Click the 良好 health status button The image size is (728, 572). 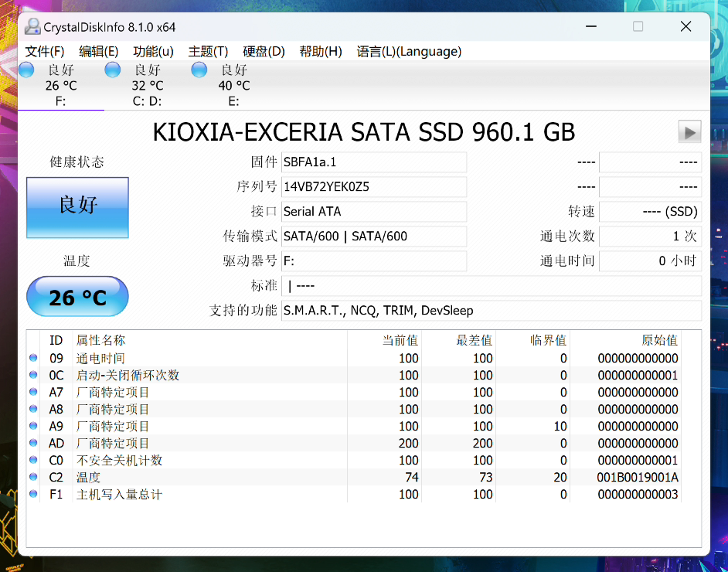(77, 207)
